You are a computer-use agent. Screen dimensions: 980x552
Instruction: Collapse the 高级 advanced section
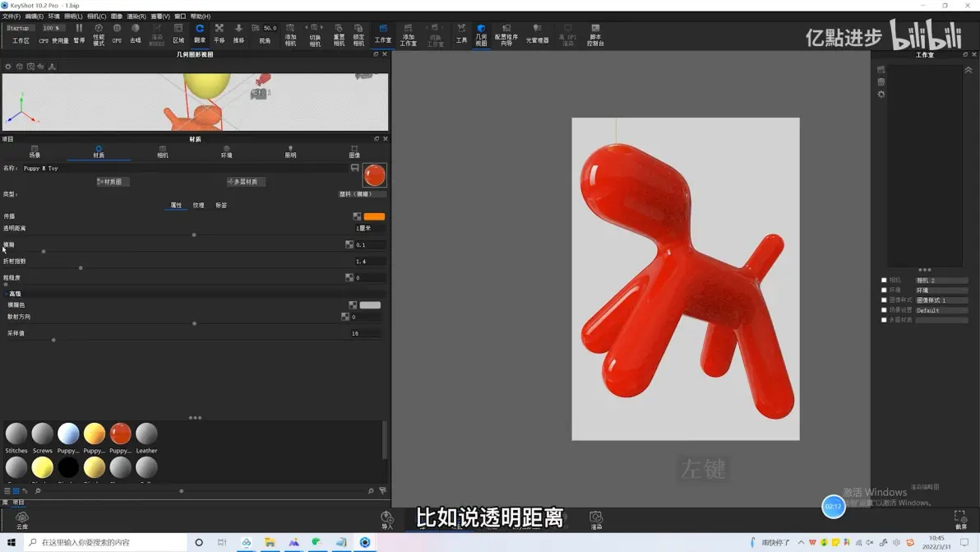point(12,293)
